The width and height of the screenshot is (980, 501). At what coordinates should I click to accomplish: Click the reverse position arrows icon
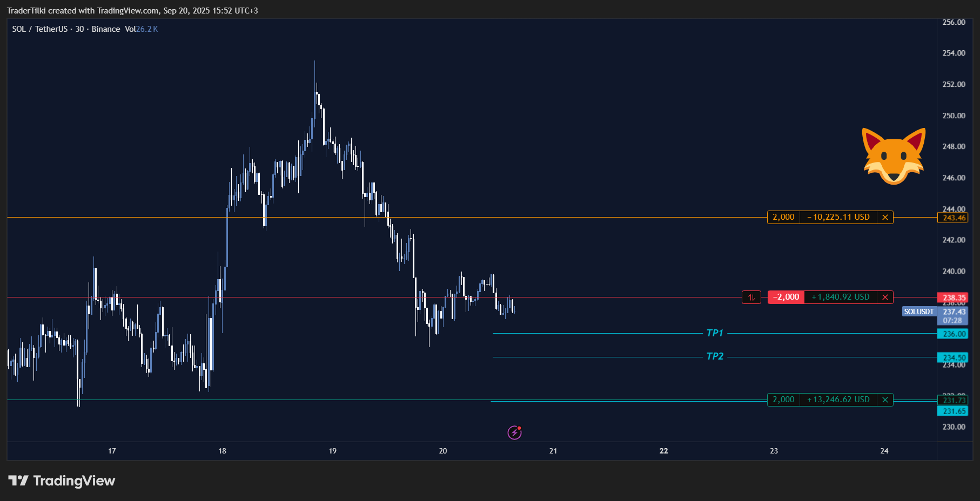[x=751, y=297]
